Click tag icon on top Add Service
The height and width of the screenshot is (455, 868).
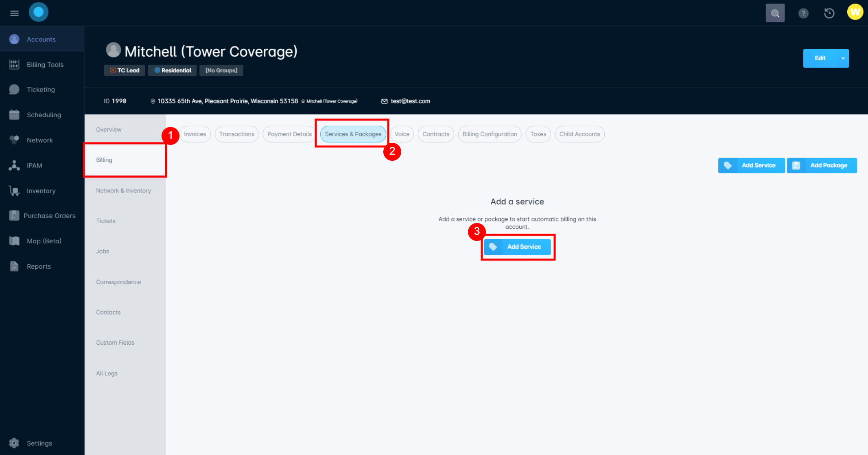[x=728, y=165]
